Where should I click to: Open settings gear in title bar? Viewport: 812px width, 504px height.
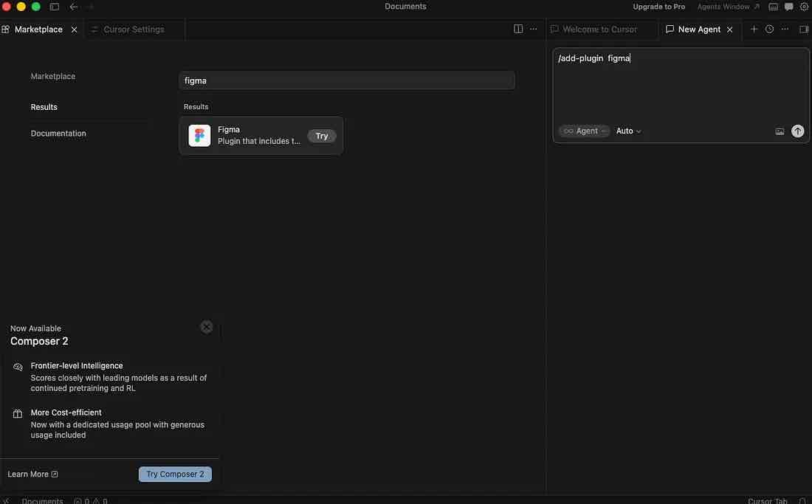[804, 7]
